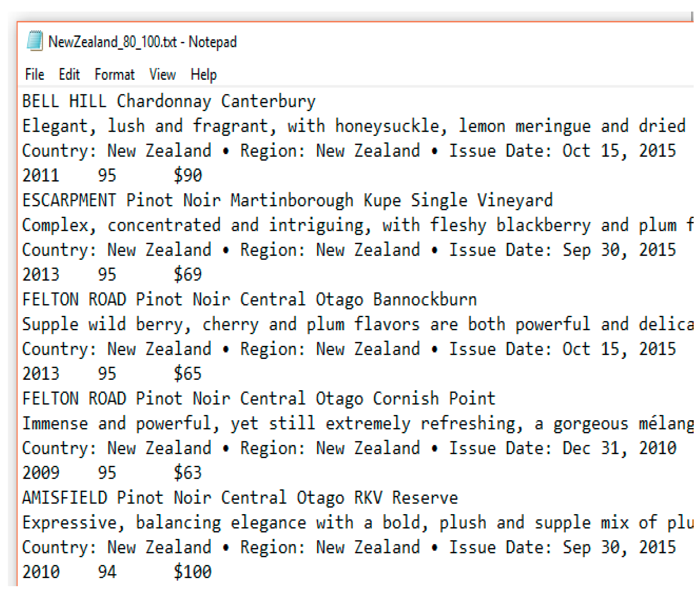The height and width of the screenshot is (594, 700).
Task: Click 'Issue Date: Sep 30, 2015' under AMISFIELD
Action: point(562,547)
